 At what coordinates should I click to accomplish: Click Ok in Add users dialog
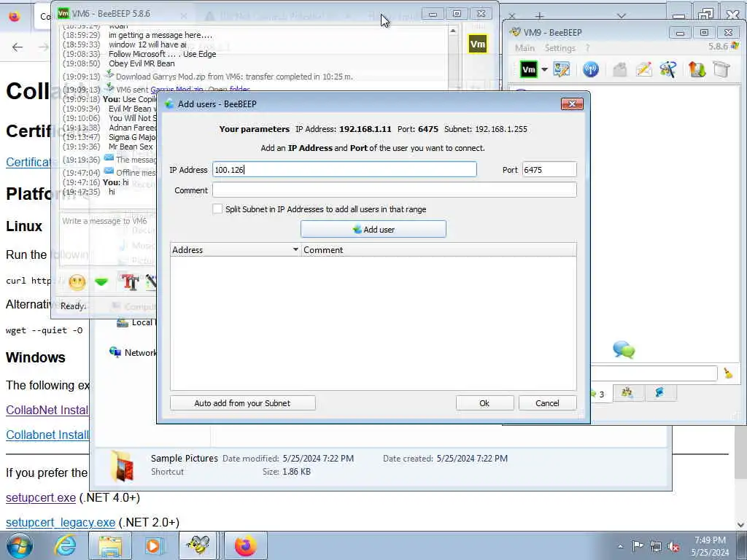pyautogui.click(x=484, y=402)
